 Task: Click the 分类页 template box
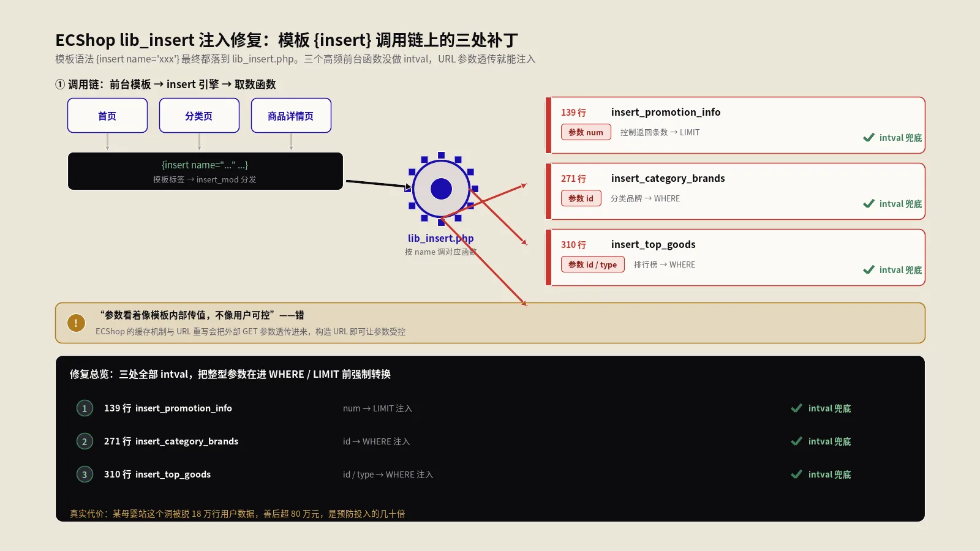[199, 115]
